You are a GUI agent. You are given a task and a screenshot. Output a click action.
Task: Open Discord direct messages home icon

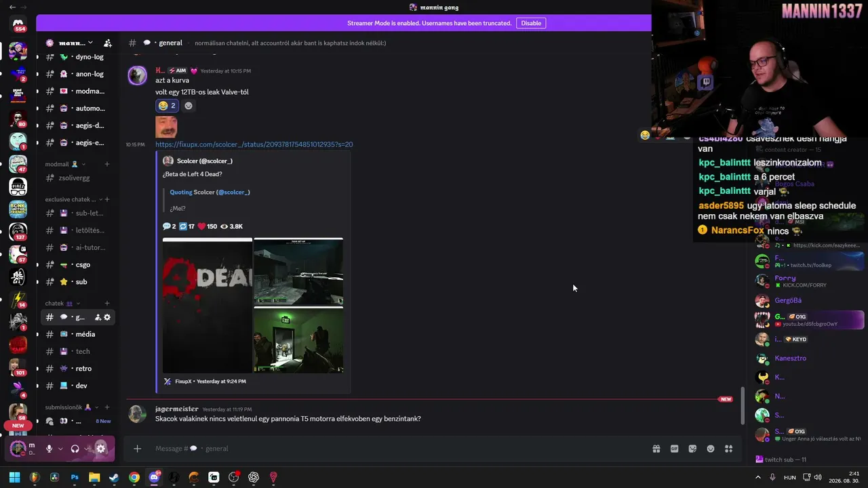coord(18,25)
